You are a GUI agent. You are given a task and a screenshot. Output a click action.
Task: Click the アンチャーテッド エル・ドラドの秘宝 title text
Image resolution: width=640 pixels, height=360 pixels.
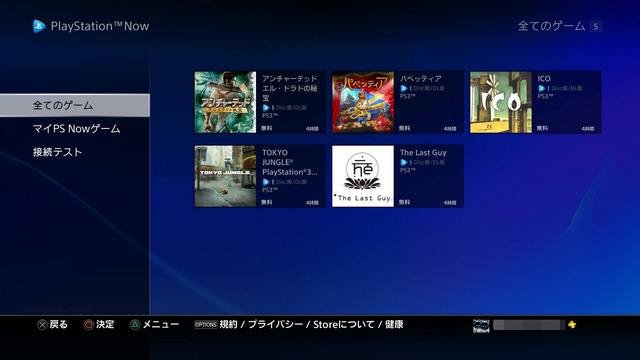coord(289,88)
